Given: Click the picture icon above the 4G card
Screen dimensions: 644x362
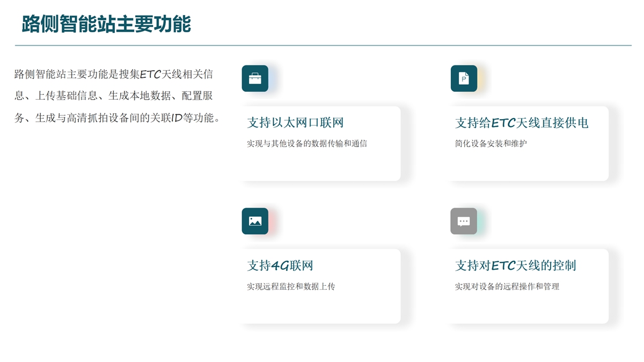Looking at the screenshot, I should click(x=255, y=221).
